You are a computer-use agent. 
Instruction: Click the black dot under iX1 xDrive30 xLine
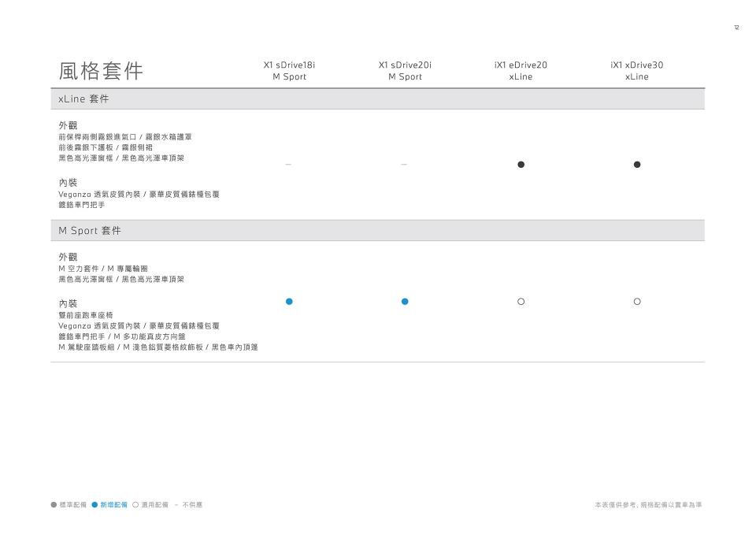[637, 165]
